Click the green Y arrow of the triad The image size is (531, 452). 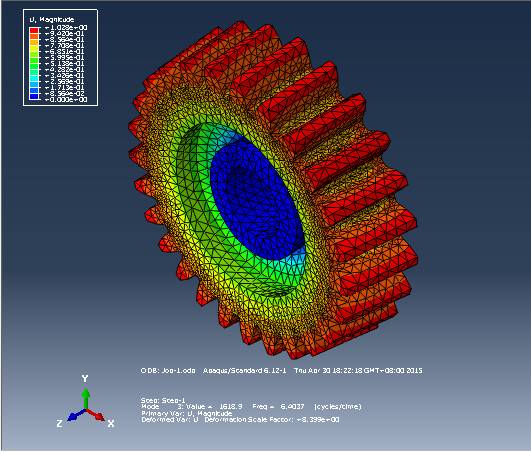coord(86,399)
